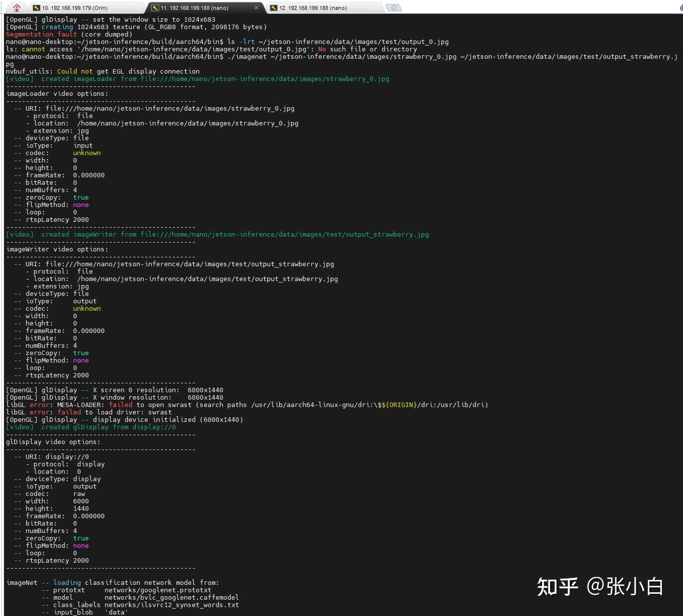Close the 11. 192.168.199.188 (nano) tab

[256, 7]
